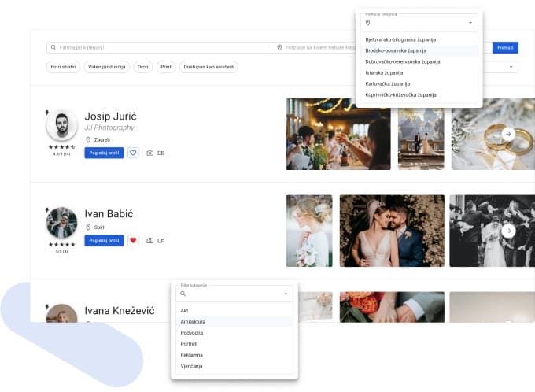Choose Vjenčanja category
The width and height of the screenshot is (535, 392).
click(234, 366)
